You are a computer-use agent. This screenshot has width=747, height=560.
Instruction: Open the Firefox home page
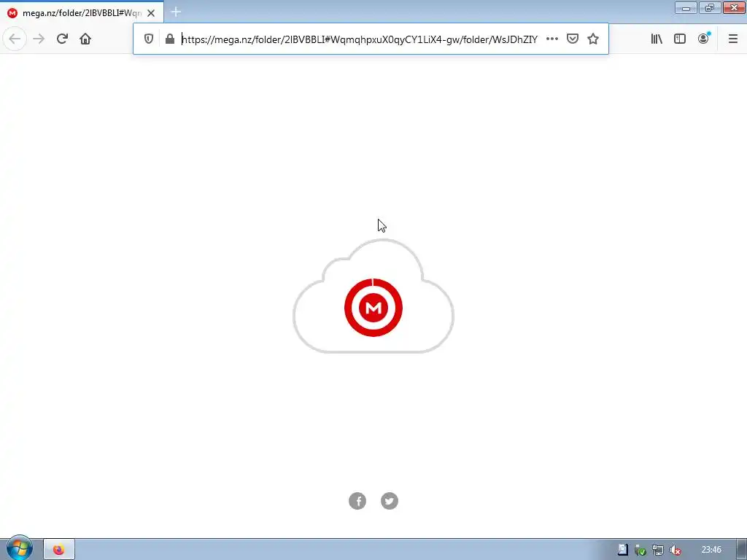click(x=85, y=39)
